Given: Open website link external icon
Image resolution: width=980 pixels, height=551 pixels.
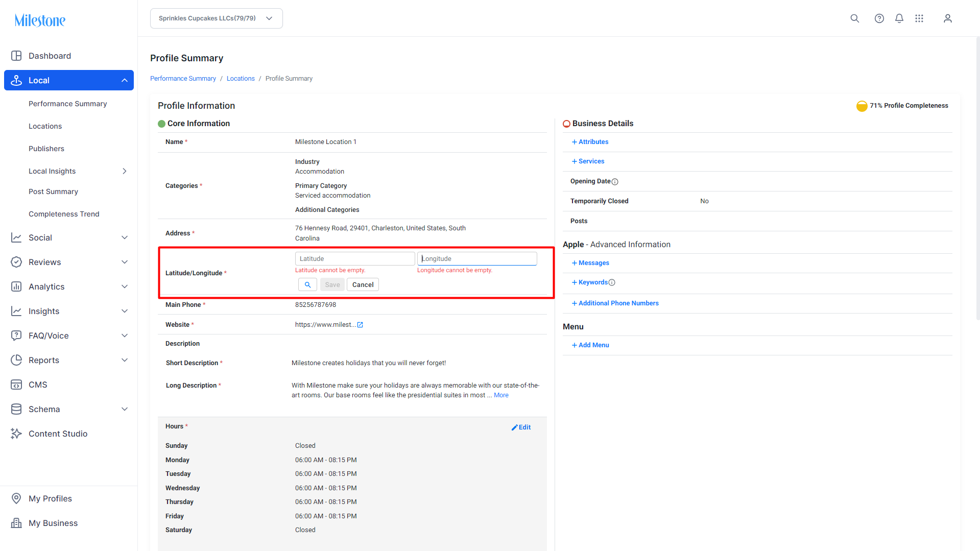Looking at the screenshot, I should pyautogui.click(x=360, y=325).
